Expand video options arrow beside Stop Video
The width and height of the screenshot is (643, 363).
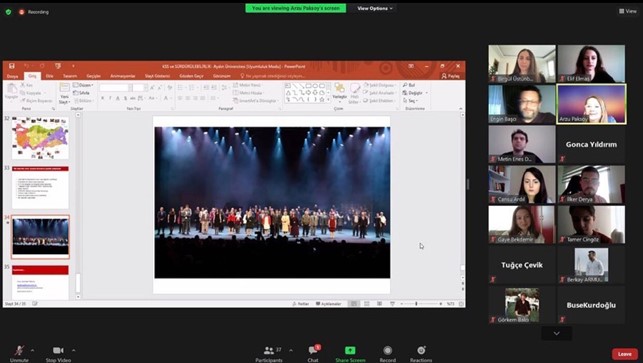point(73,350)
